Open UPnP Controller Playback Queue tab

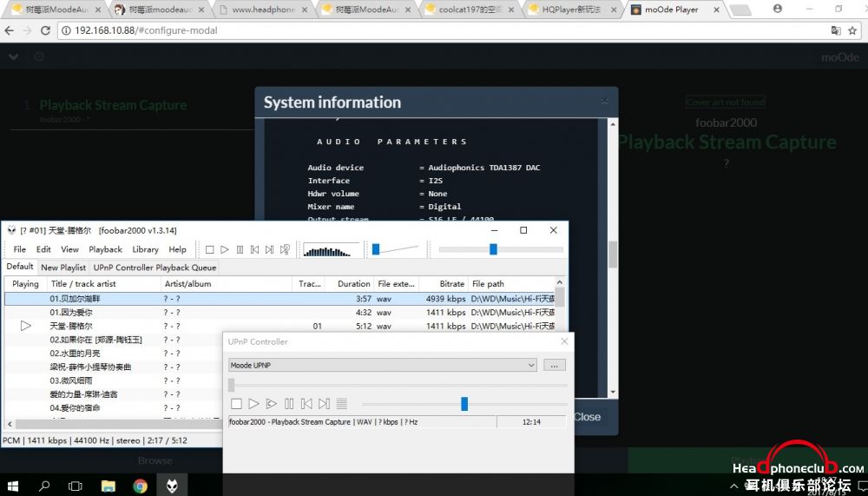[155, 268]
